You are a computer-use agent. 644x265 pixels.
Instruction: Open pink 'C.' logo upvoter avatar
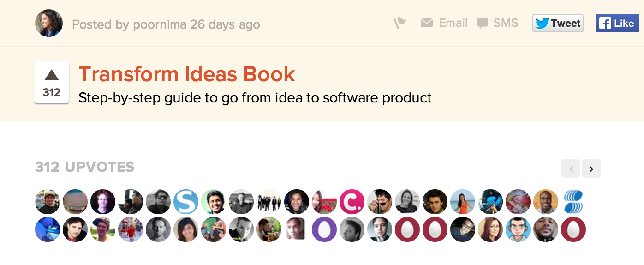(352, 202)
